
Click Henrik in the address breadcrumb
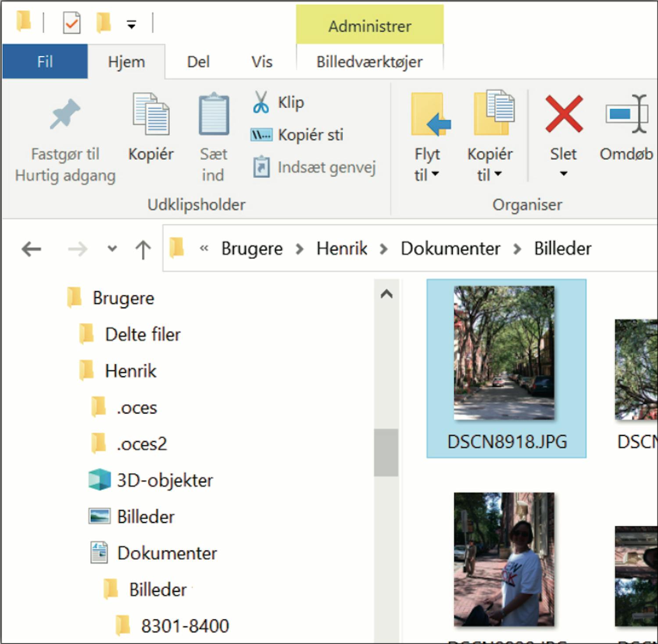(342, 249)
